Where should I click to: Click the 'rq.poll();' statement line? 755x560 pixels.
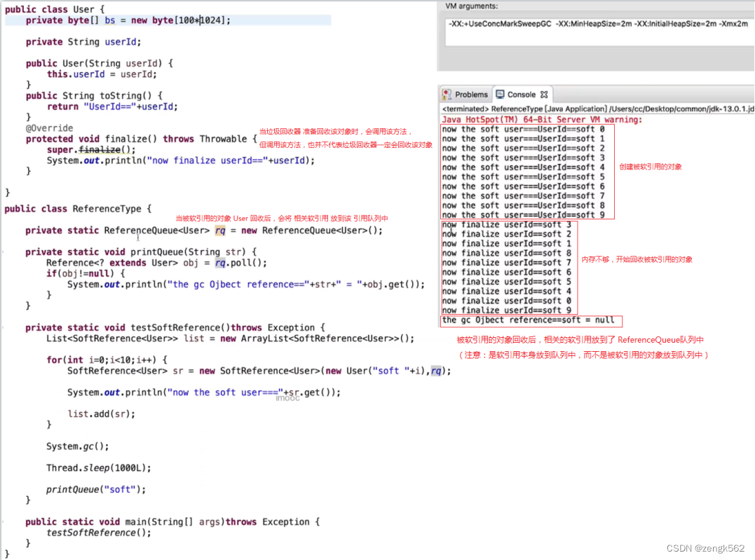tap(156, 263)
